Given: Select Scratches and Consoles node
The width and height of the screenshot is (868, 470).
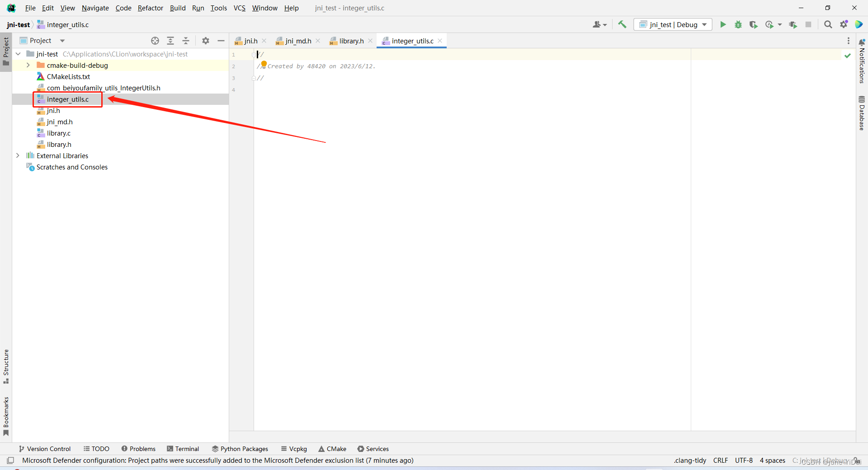Looking at the screenshot, I should coord(72,167).
